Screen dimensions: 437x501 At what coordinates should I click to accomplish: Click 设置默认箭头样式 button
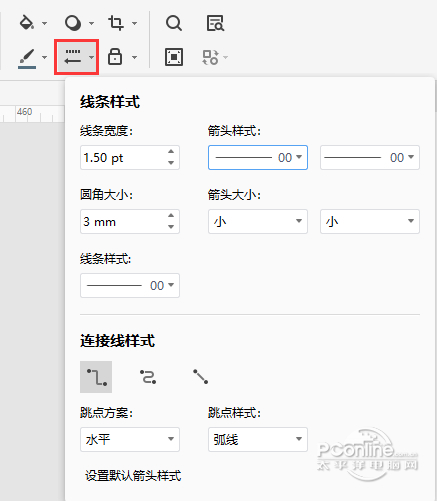click(133, 476)
